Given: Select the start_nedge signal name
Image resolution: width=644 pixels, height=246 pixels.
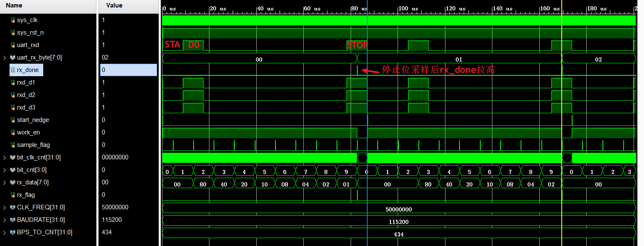Looking at the screenshot, I should (33, 120).
